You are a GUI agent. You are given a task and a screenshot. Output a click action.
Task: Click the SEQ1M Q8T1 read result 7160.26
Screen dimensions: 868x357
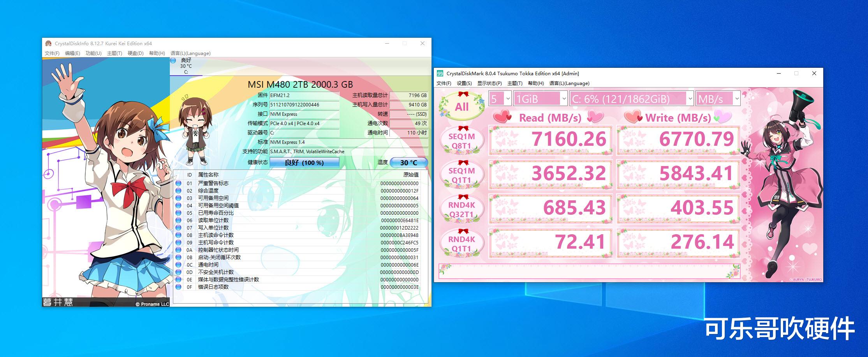click(x=550, y=140)
